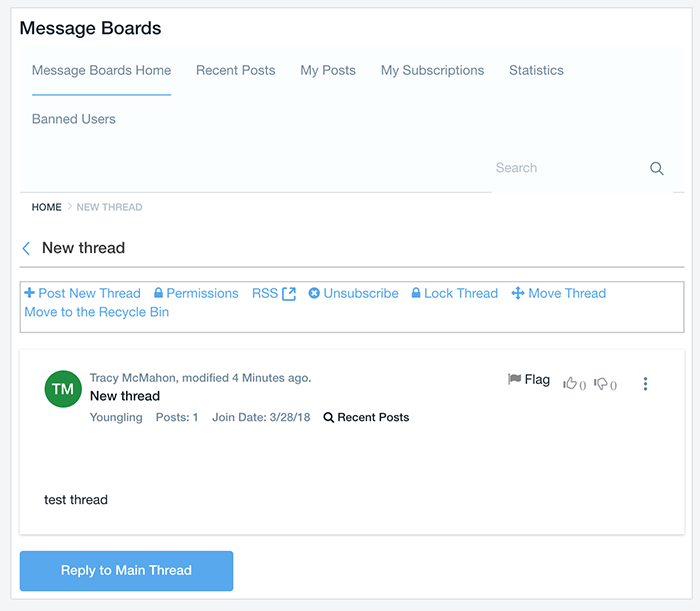Click the 'Posts: 1' count text
The height and width of the screenshot is (611, 700).
(x=177, y=417)
